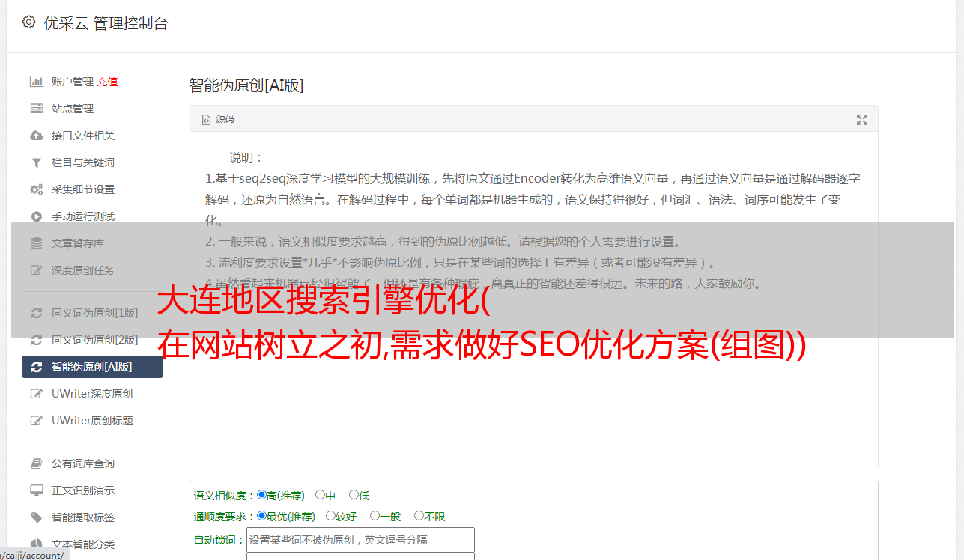Select 通顺度要求 较好 radio
Screen dimensions: 964x560
point(330,516)
